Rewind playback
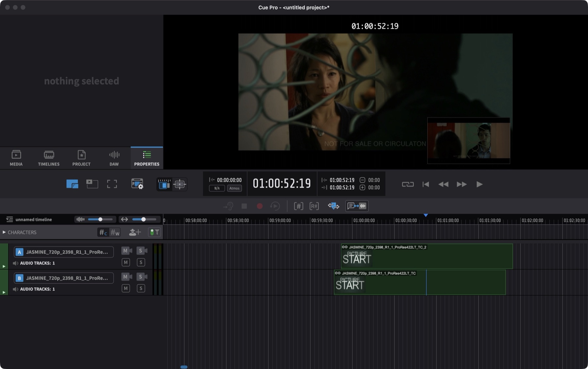This screenshot has height=369, width=588. [443, 184]
